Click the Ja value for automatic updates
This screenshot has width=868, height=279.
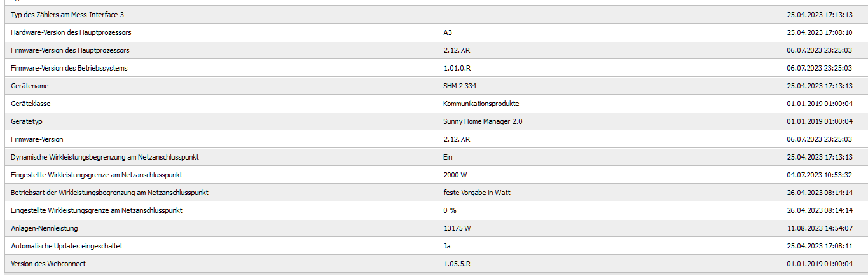point(447,246)
